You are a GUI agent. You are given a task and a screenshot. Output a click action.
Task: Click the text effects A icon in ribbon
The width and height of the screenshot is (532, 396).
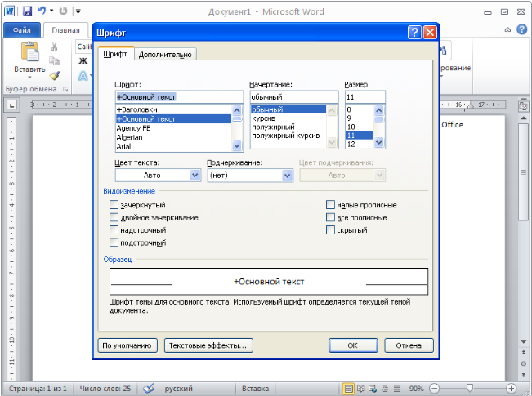83,76
